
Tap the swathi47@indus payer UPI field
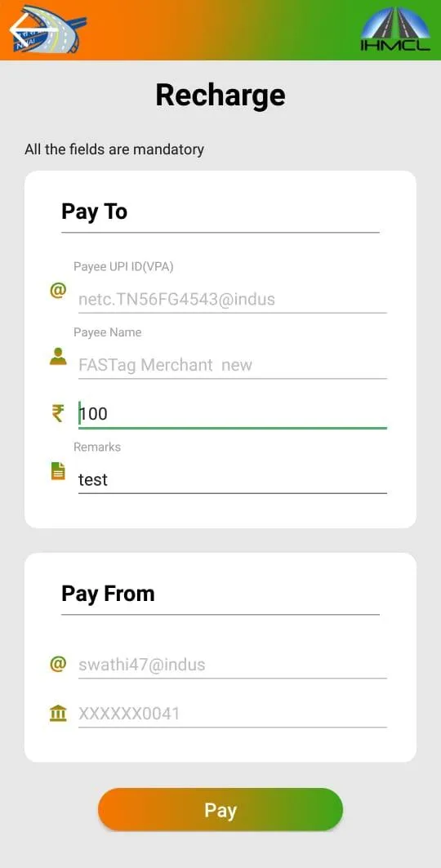pos(233,665)
